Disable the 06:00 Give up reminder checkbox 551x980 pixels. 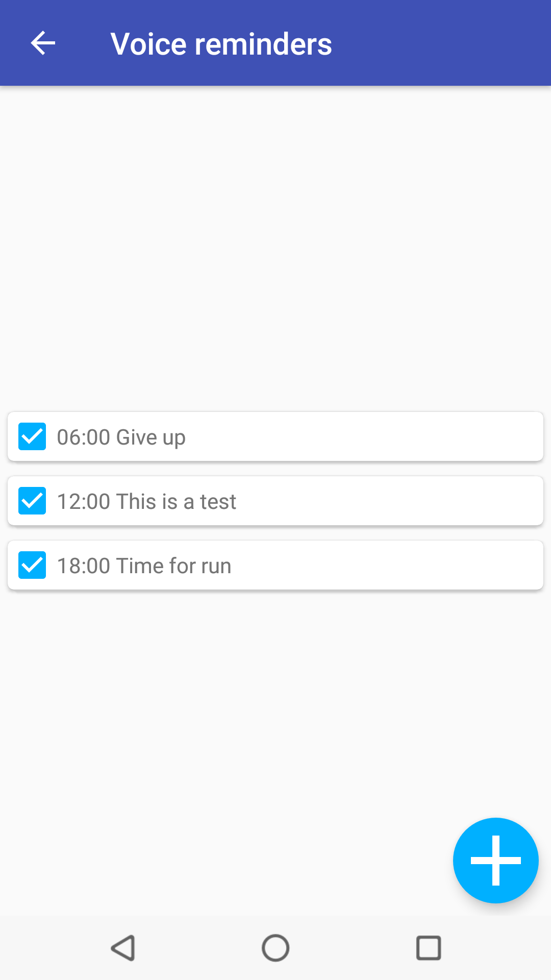(x=32, y=436)
